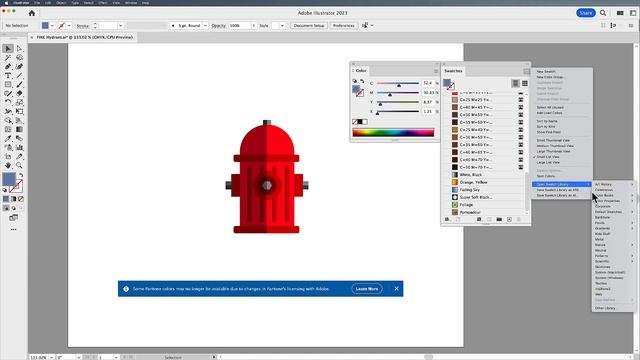Click the Share button
The height and width of the screenshot is (360, 640).
tap(586, 13)
